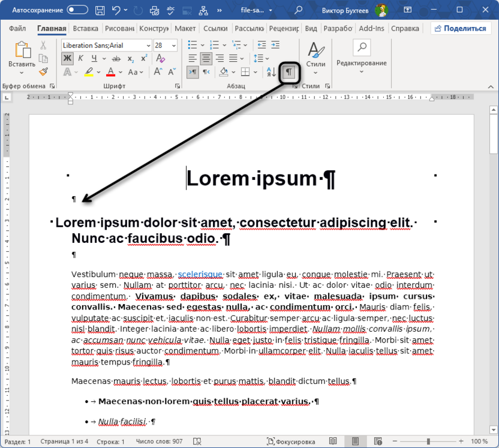Screen dimensions: 499x448
Task: Click word count Число слов: 907
Action: pos(159,441)
